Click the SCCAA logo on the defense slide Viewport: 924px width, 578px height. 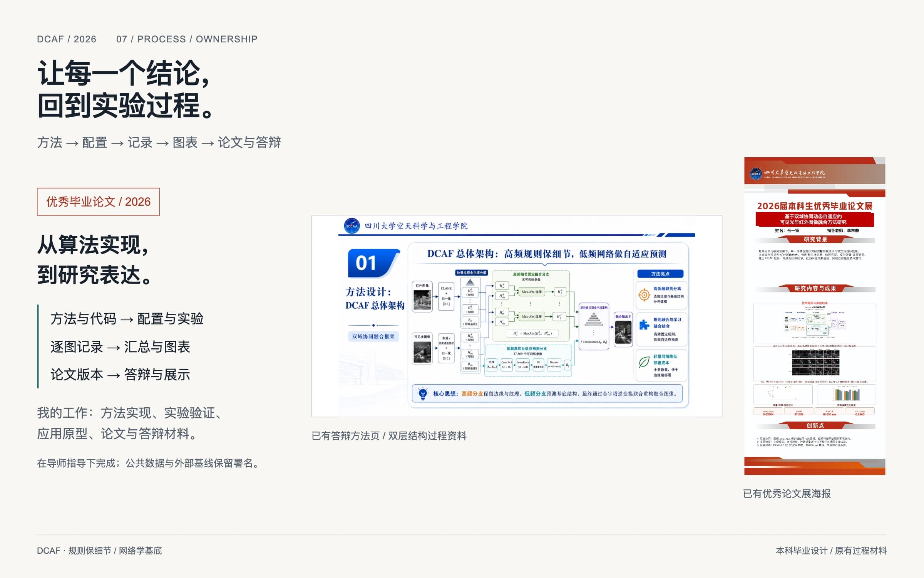click(x=352, y=226)
